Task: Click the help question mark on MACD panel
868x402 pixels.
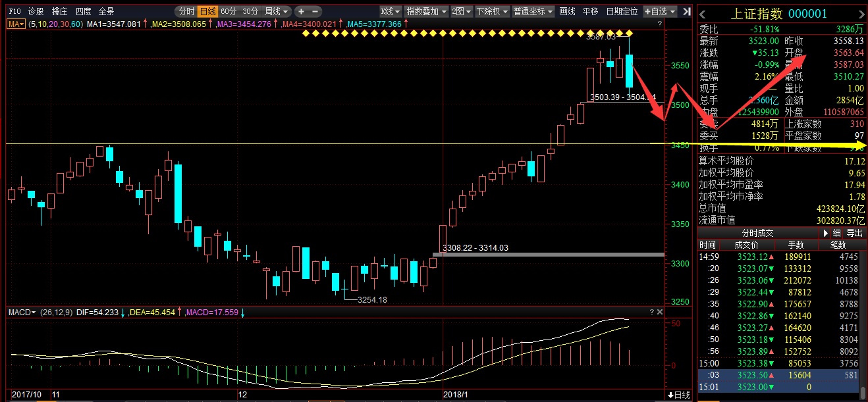Action: [x=653, y=312]
